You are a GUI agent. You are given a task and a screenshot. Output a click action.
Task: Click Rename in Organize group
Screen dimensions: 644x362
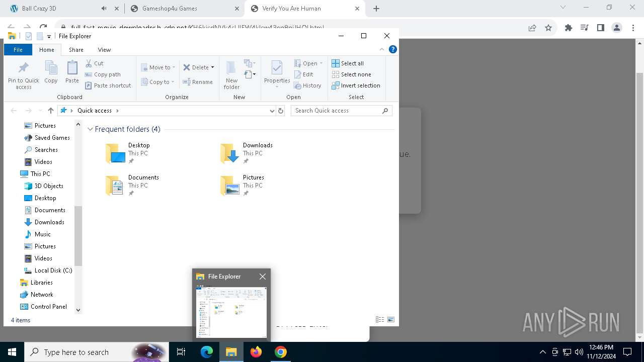pyautogui.click(x=198, y=82)
